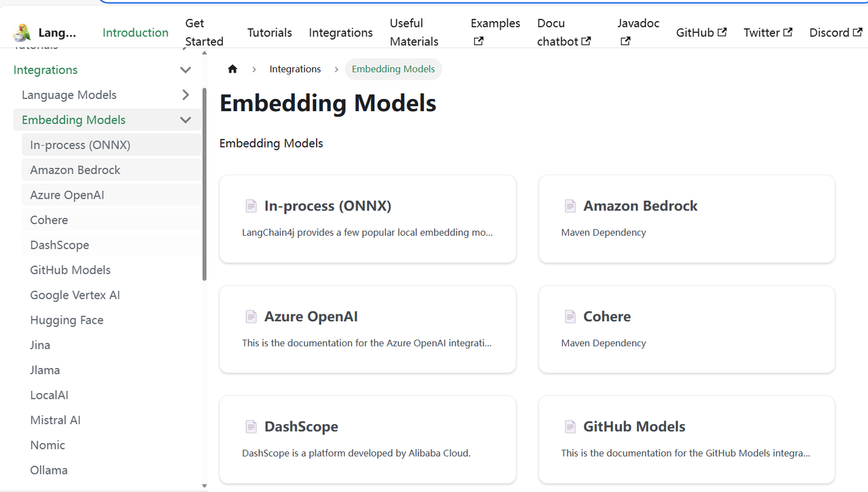Open the Docu chatbot link

564,33
